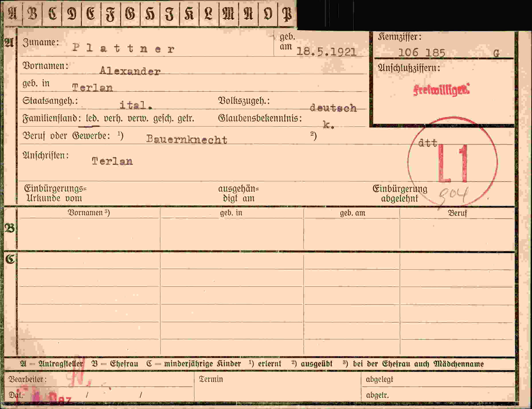Click the Volkszugeh. value "deutsch"
532x409 pixels.
coord(333,108)
